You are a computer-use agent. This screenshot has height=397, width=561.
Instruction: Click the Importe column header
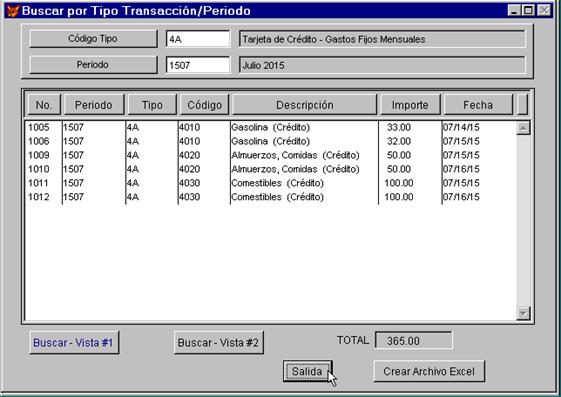click(x=410, y=105)
